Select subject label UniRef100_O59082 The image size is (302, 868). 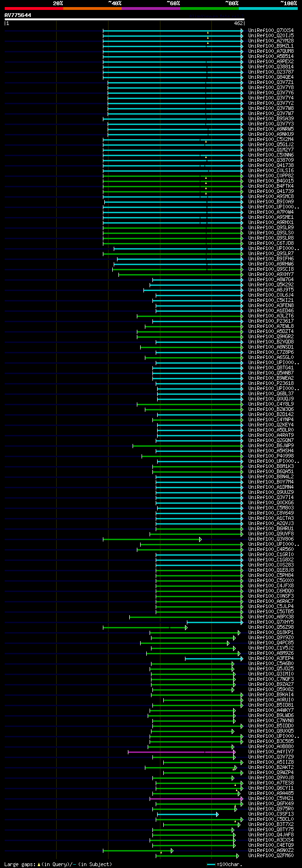271,689
